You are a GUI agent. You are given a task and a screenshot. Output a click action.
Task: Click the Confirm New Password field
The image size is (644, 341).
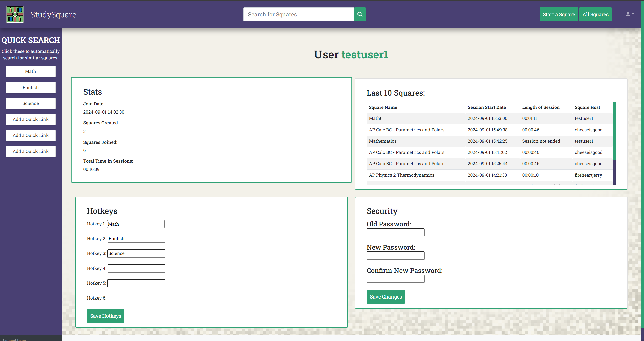pos(395,279)
